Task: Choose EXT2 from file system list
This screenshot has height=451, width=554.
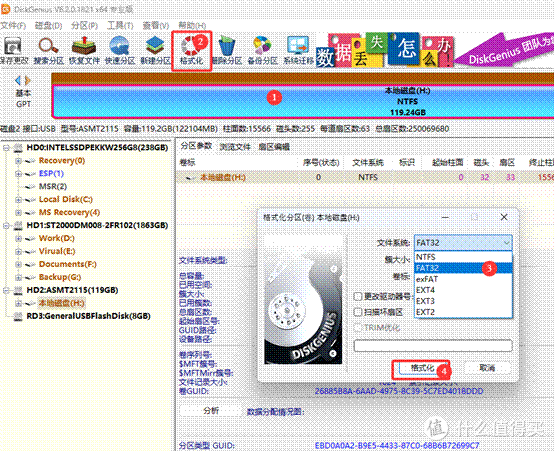Action: (x=463, y=312)
